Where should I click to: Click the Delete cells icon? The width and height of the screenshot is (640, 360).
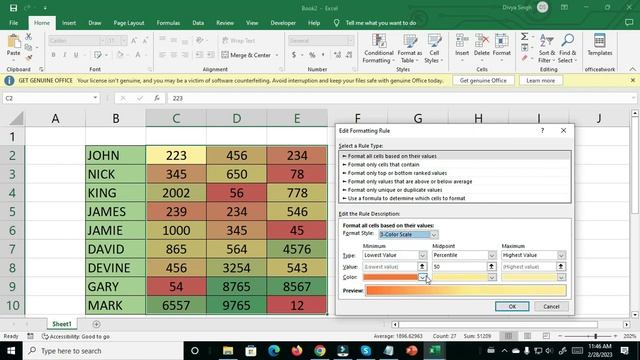(x=482, y=41)
